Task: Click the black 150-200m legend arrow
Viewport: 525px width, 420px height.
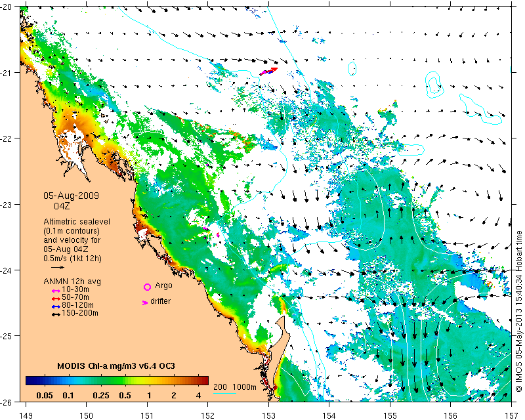Action: (56, 314)
